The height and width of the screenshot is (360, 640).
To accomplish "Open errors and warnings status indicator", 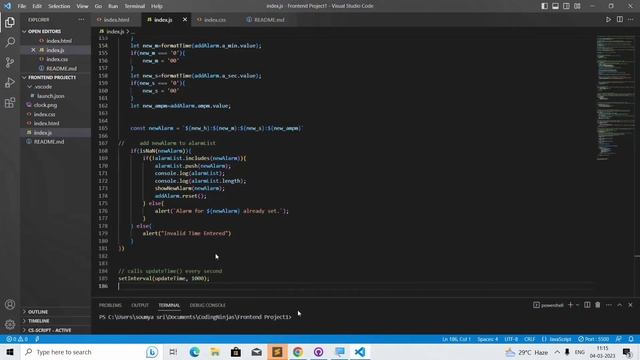I will (x=17, y=339).
